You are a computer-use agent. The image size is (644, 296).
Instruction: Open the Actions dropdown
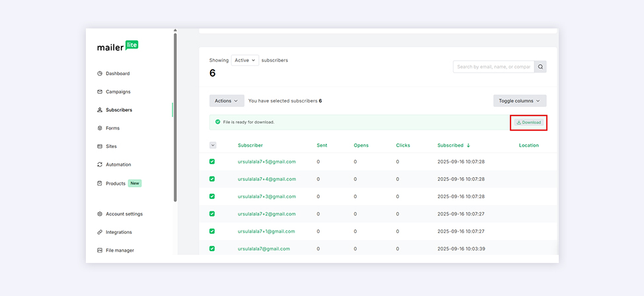point(226,101)
